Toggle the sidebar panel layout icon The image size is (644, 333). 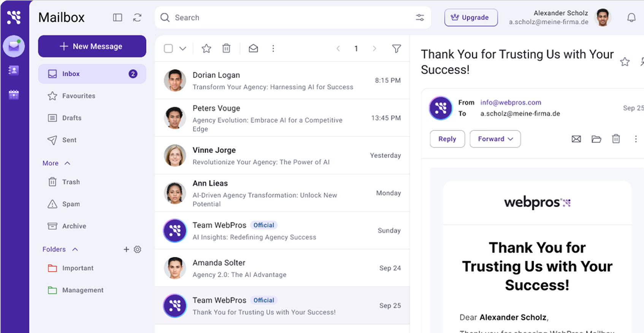tap(117, 17)
